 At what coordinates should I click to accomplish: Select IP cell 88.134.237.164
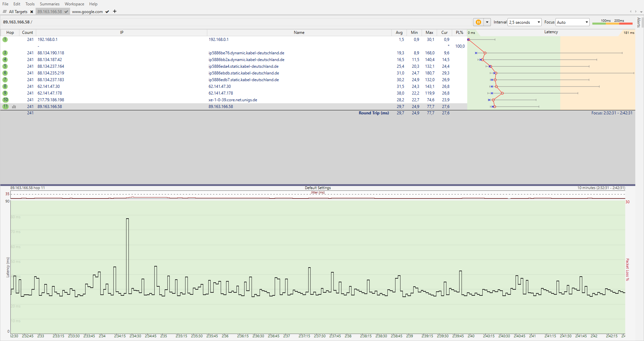pos(51,66)
